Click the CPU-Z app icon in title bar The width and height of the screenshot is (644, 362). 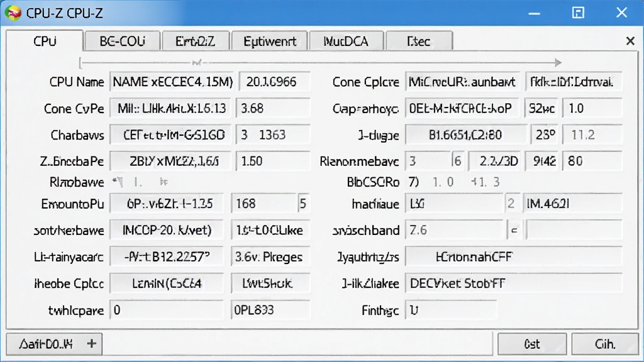pyautogui.click(x=13, y=13)
